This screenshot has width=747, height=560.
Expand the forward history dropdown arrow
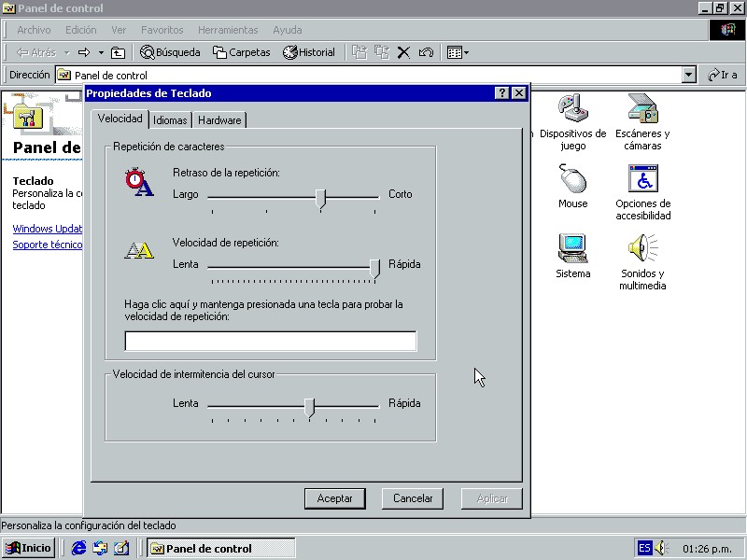[x=101, y=52]
